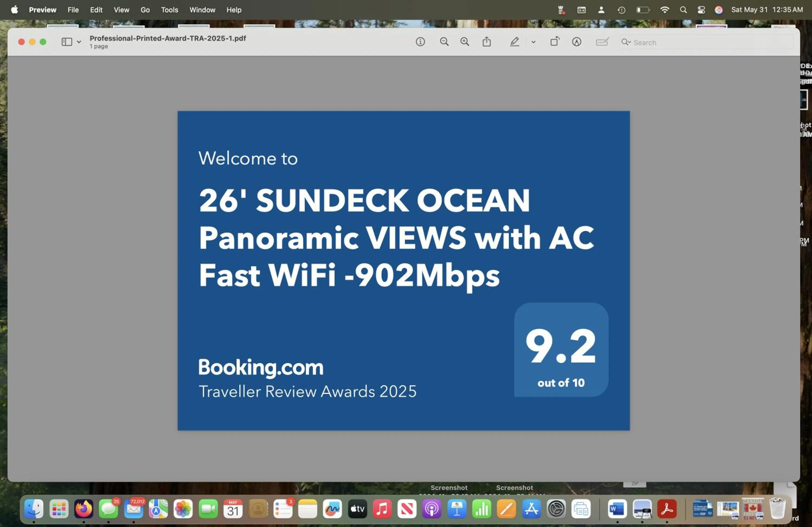Open the Share options

(487, 42)
